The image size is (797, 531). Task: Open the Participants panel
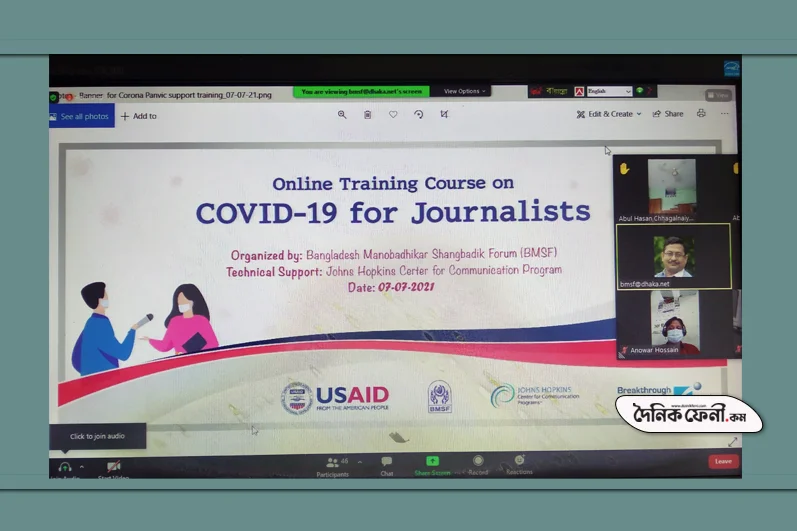[332, 463]
